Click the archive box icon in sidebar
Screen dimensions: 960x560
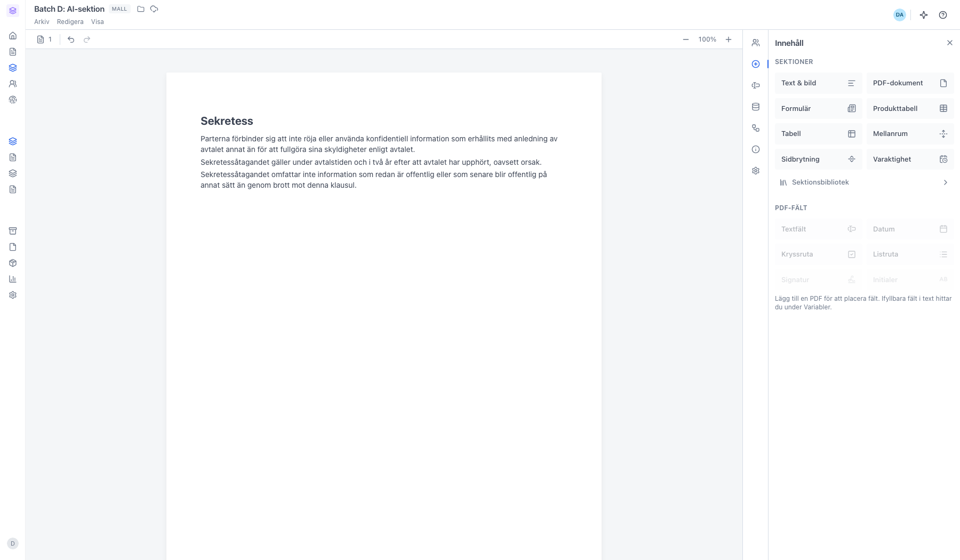[13, 231]
